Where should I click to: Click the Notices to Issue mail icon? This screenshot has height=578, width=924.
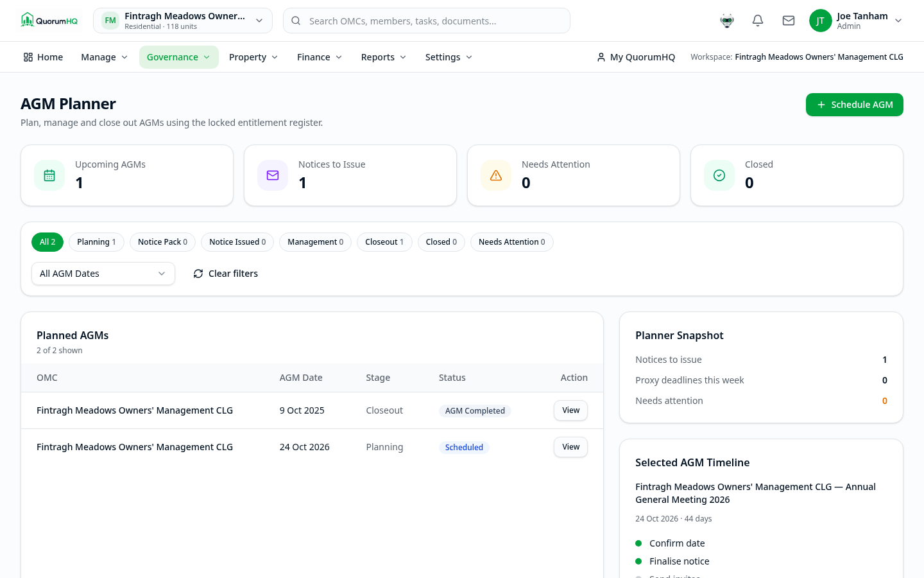click(273, 175)
